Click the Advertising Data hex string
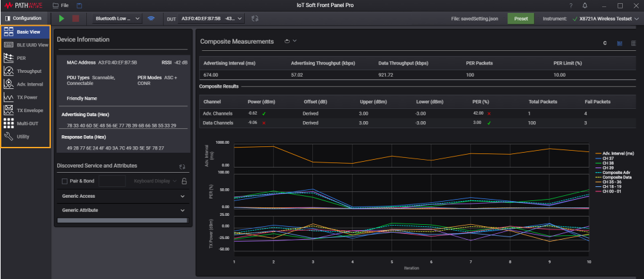This screenshot has height=279, width=644. click(x=122, y=125)
